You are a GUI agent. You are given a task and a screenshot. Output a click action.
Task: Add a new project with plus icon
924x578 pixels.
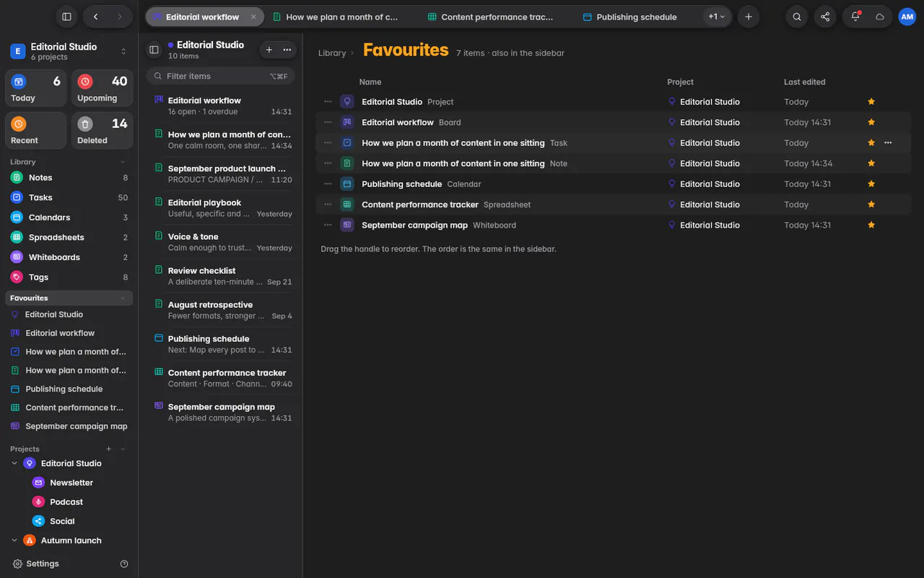(109, 449)
